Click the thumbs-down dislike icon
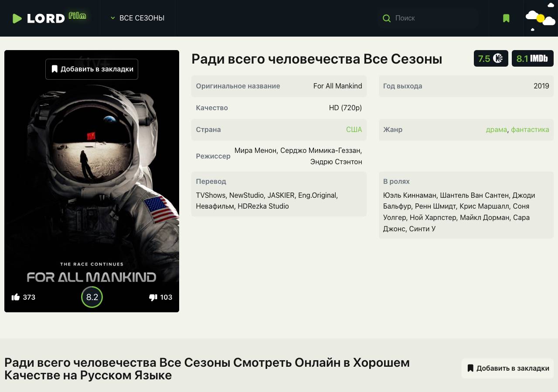Screen dimensions: 558x392 [x=153, y=297]
